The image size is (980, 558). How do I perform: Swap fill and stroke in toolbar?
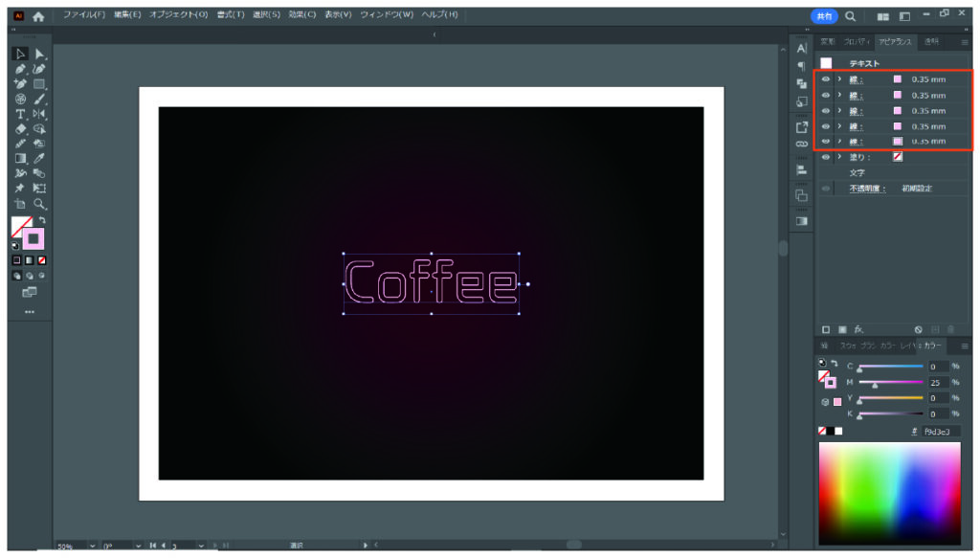tap(42, 220)
